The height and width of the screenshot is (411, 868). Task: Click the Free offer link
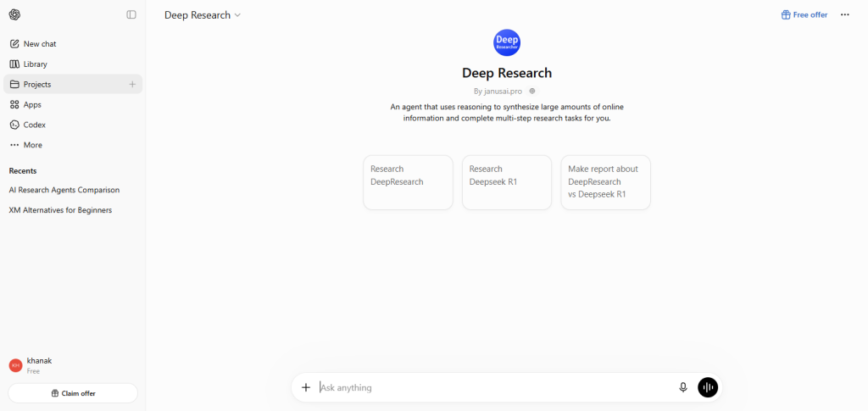(804, 15)
